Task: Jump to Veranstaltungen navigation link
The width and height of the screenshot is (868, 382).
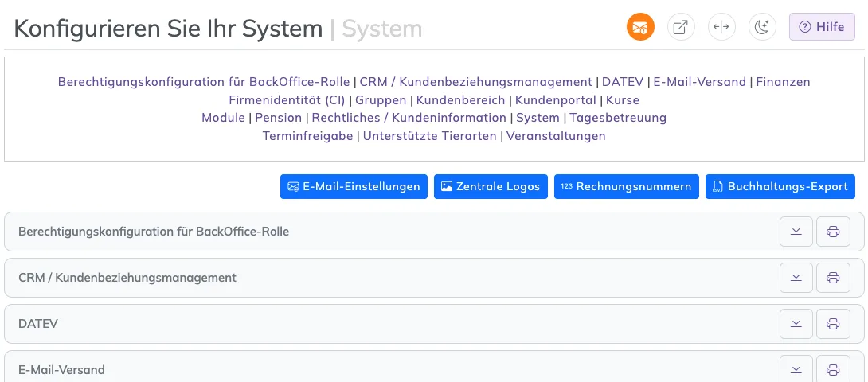Action: 556,135
